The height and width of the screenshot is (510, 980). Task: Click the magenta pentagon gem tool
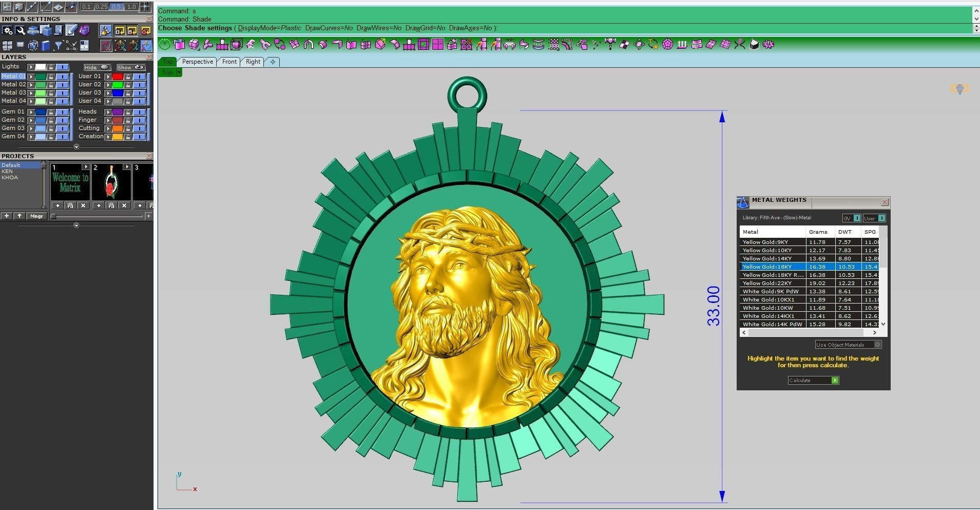(x=667, y=44)
